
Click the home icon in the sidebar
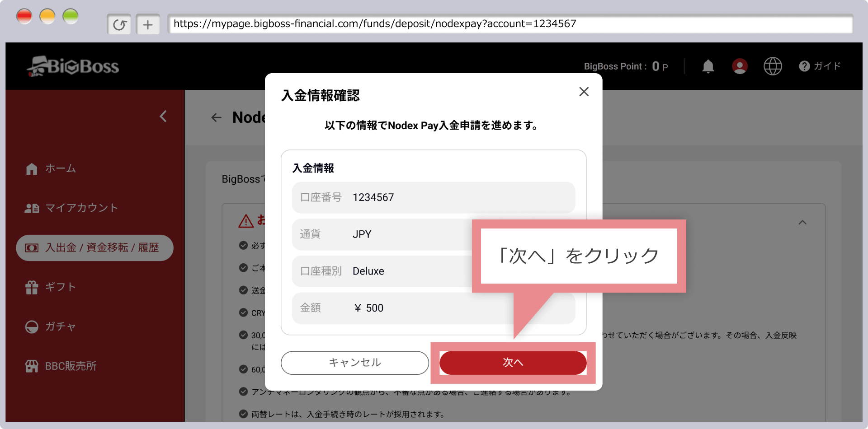[x=32, y=169]
